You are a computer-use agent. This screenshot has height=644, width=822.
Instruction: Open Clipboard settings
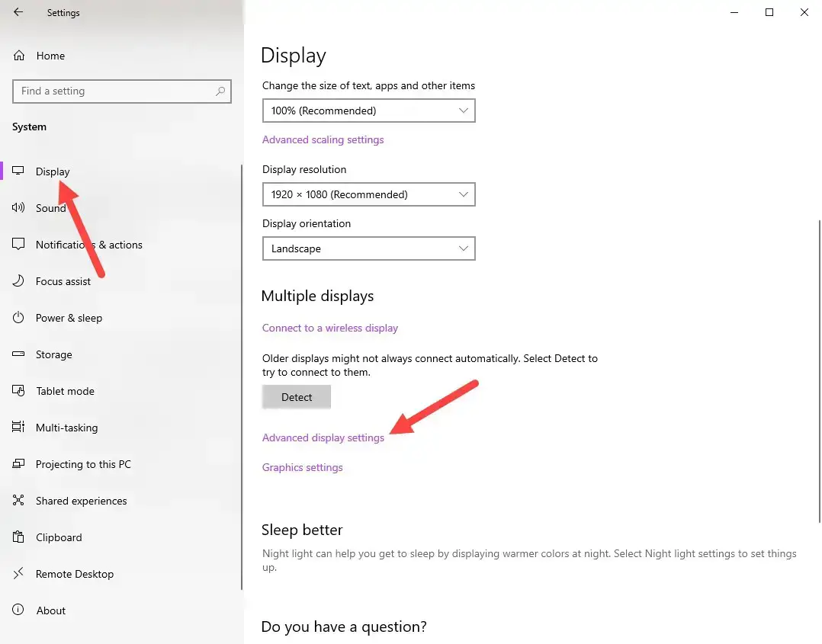59,537
